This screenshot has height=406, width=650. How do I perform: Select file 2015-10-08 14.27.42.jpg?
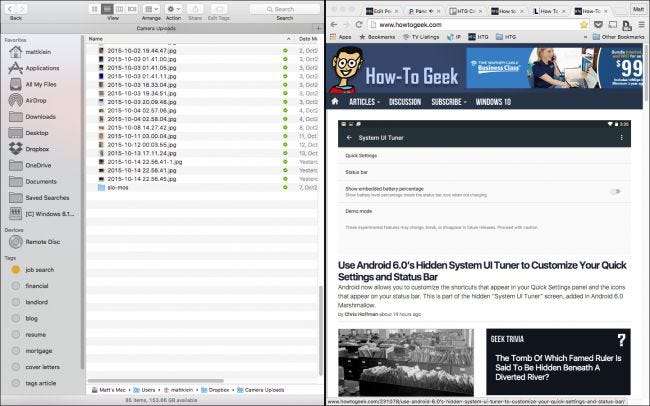pos(141,128)
